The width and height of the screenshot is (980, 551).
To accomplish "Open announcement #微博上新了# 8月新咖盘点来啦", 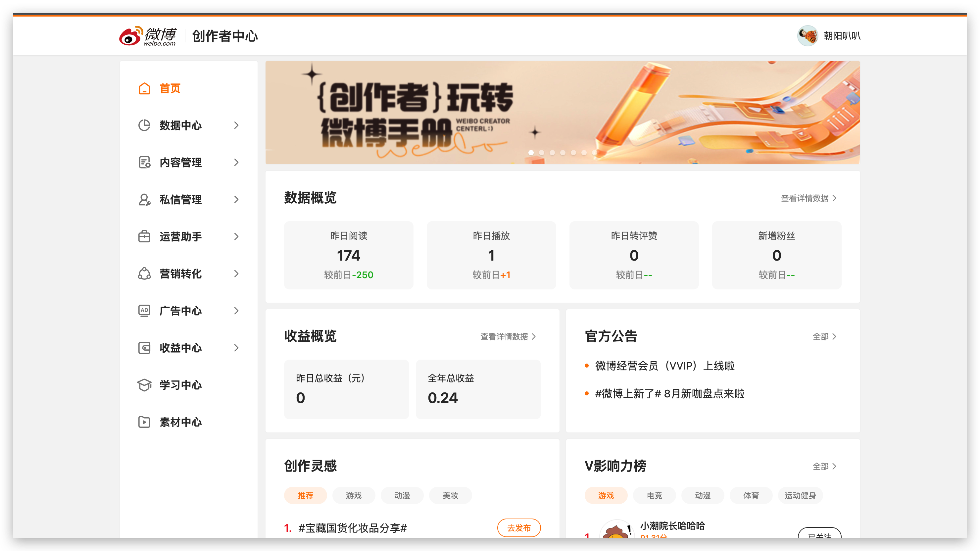I will [669, 393].
